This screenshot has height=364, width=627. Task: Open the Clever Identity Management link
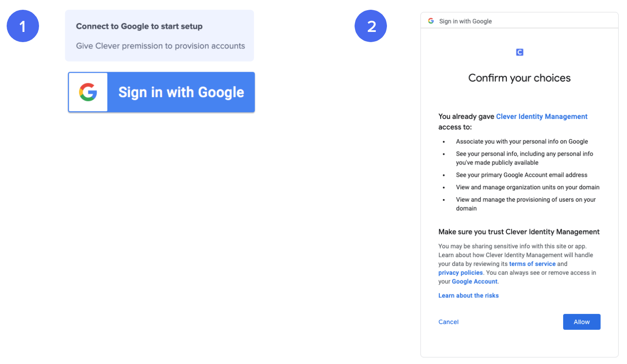coord(542,116)
